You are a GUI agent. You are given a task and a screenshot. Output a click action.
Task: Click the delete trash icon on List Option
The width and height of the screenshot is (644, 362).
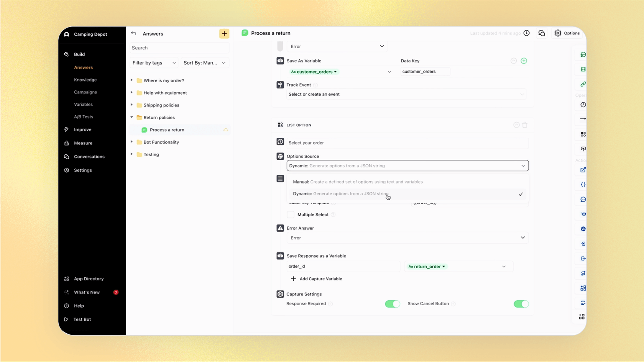pos(525,125)
